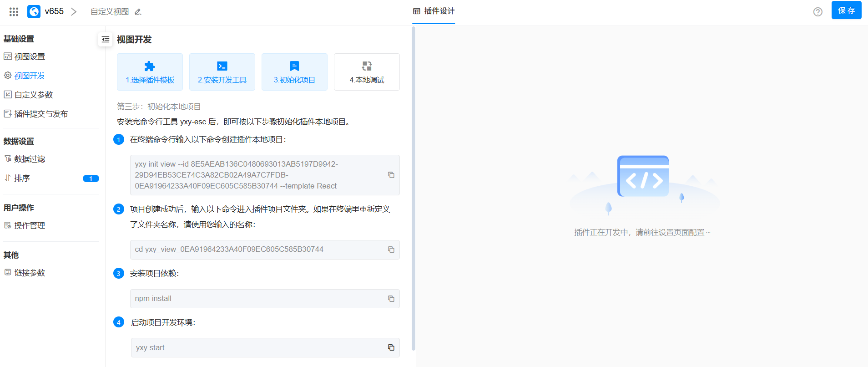
Task: Switch to the 插件设计 tab
Action: (434, 11)
